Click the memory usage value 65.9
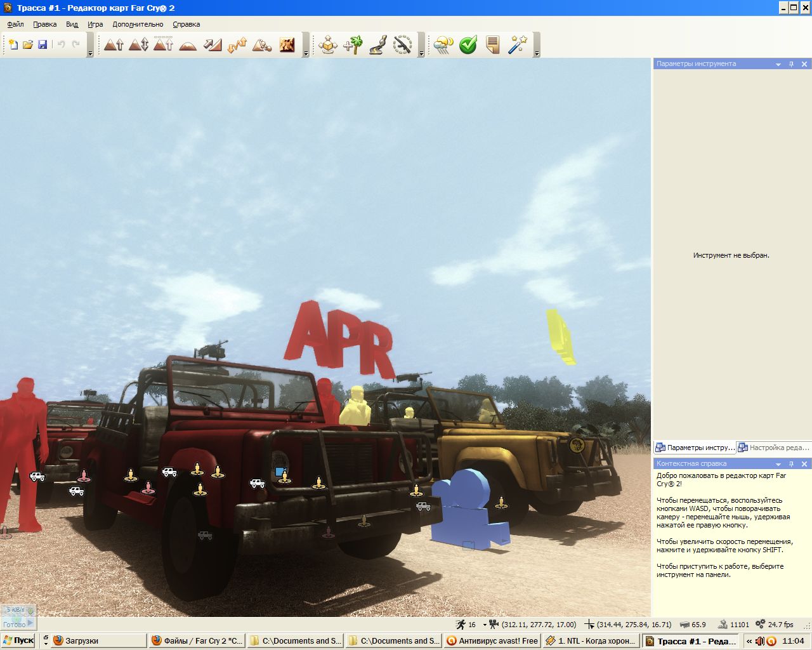The image size is (812, 650). [698, 625]
